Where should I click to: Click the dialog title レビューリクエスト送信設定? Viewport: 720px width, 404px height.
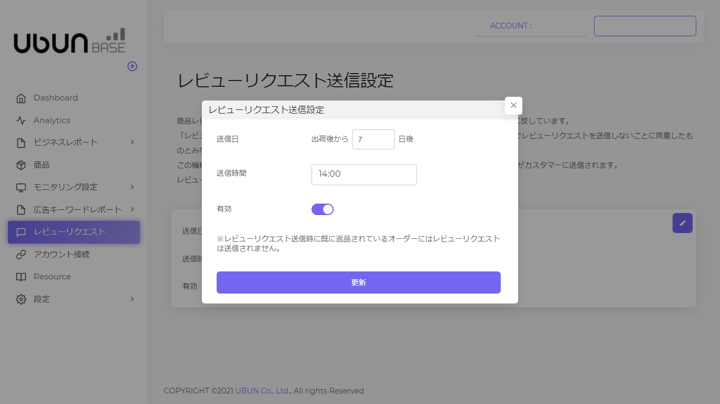(266, 110)
